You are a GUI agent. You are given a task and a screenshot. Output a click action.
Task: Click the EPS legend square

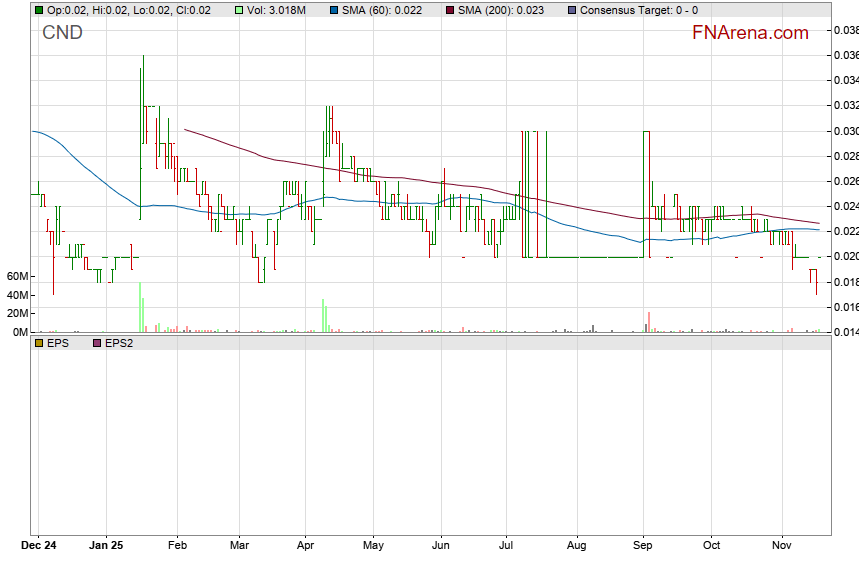click(x=39, y=343)
